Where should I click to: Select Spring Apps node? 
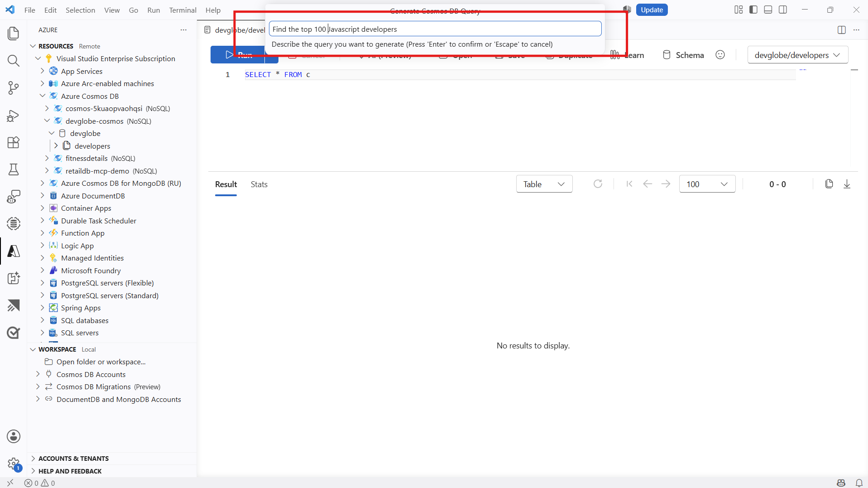coord(81,308)
